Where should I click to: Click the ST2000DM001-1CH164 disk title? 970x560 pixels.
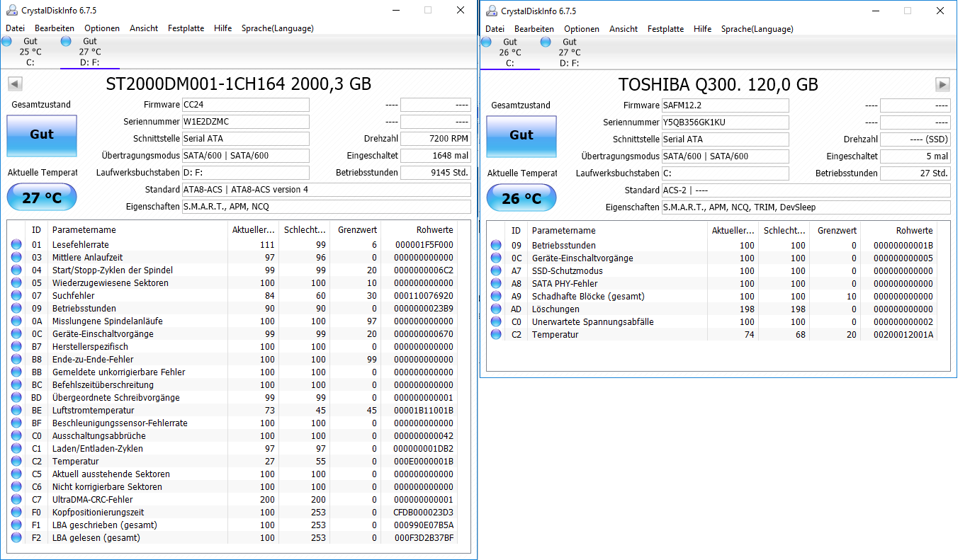[x=238, y=84]
